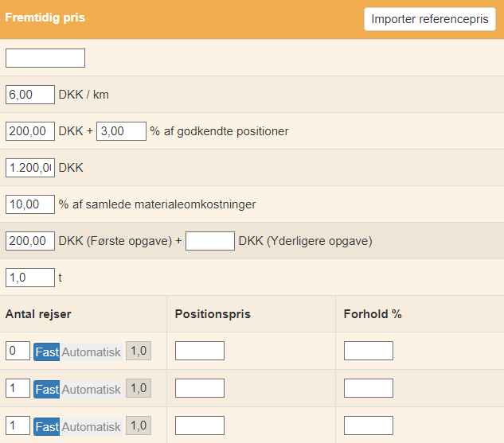Select Fast in the third travel row

point(47,426)
